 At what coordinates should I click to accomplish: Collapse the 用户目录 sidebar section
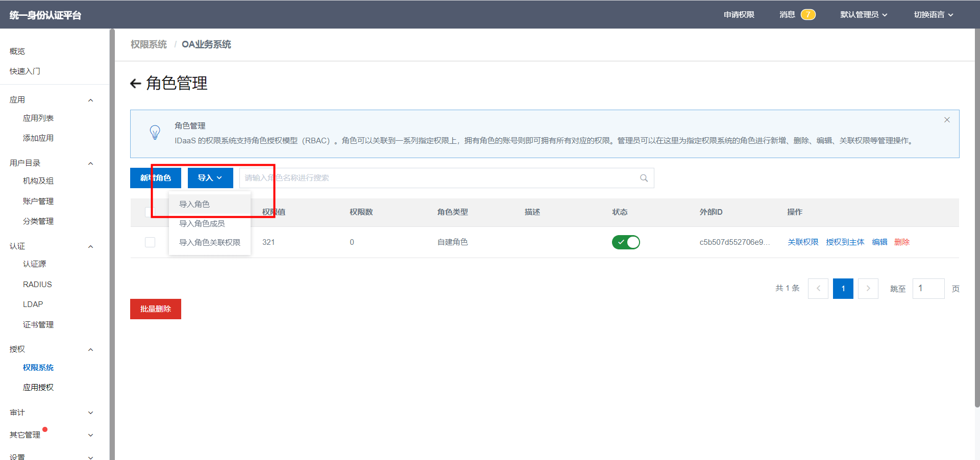[x=90, y=163]
